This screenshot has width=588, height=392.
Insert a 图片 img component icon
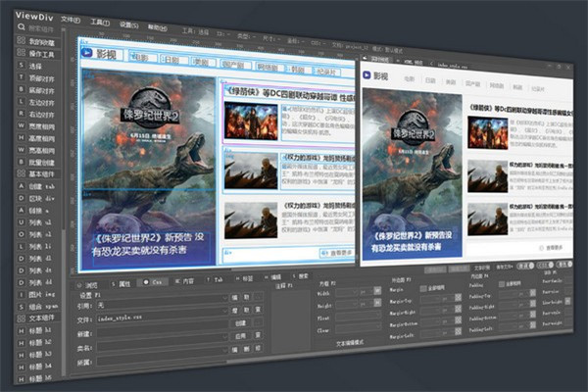tap(21, 295)
